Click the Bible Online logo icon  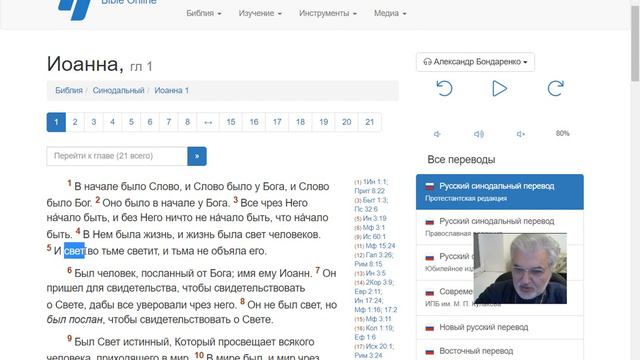click(75, 9)
